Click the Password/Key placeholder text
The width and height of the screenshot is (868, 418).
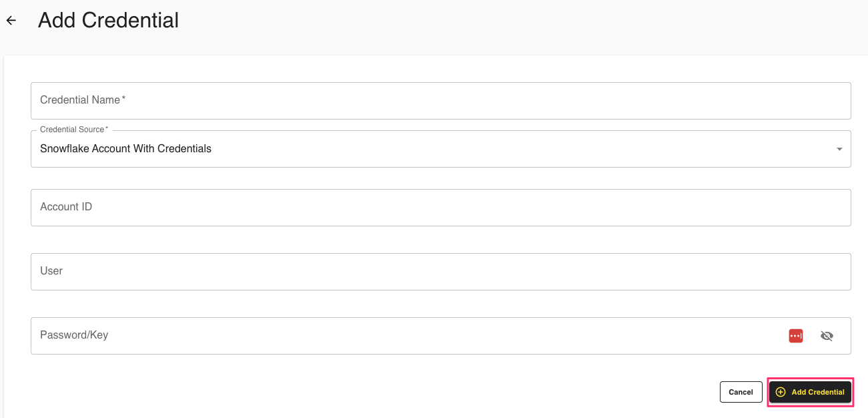pos(74,335)
